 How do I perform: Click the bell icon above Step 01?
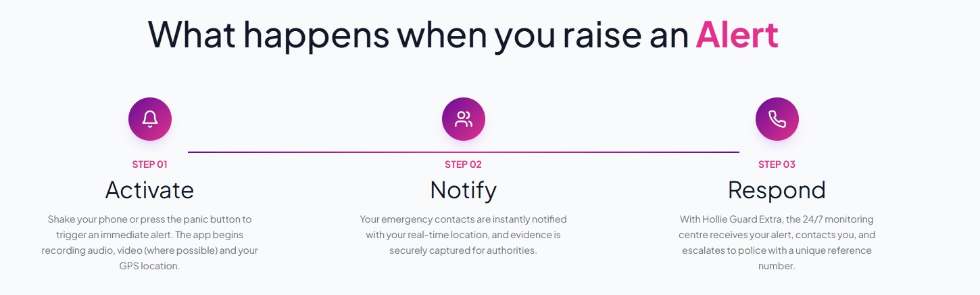(150, 120)
